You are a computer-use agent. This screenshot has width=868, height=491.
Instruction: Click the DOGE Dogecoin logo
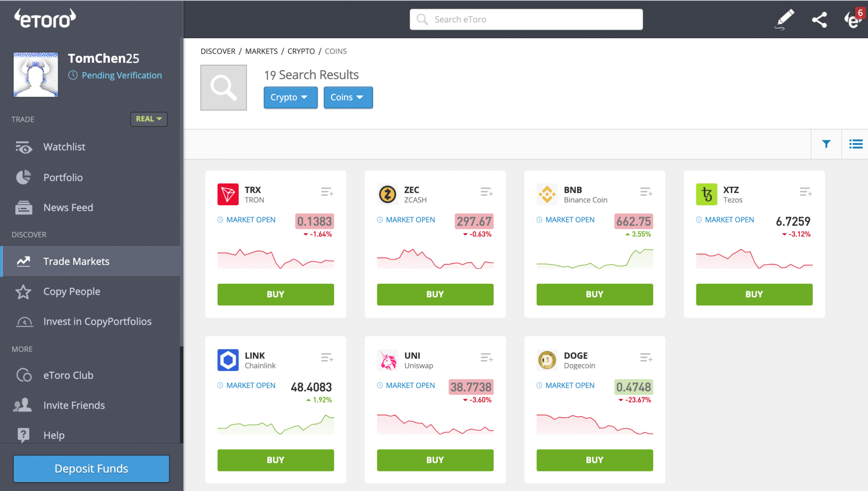[x=547, y=360]
